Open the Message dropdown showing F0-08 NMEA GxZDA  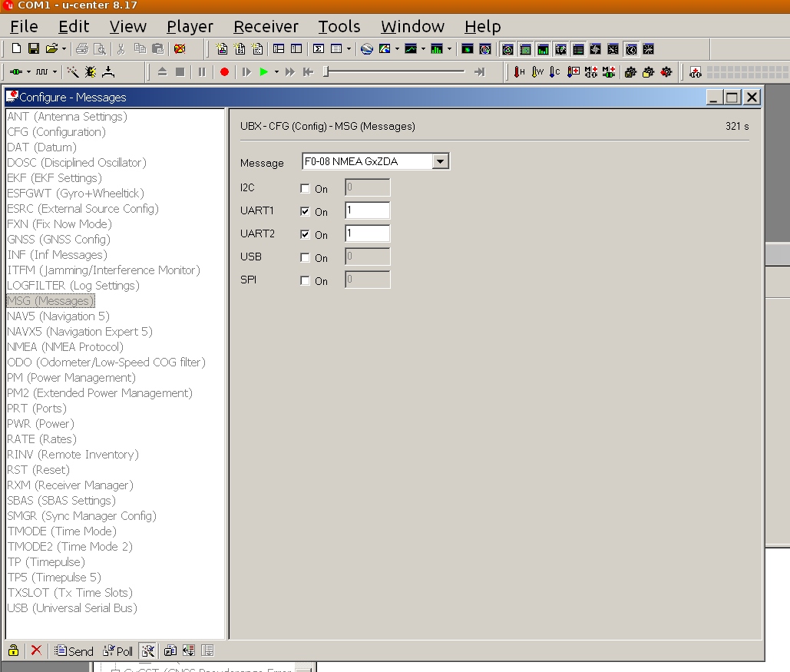click(375, 161)
